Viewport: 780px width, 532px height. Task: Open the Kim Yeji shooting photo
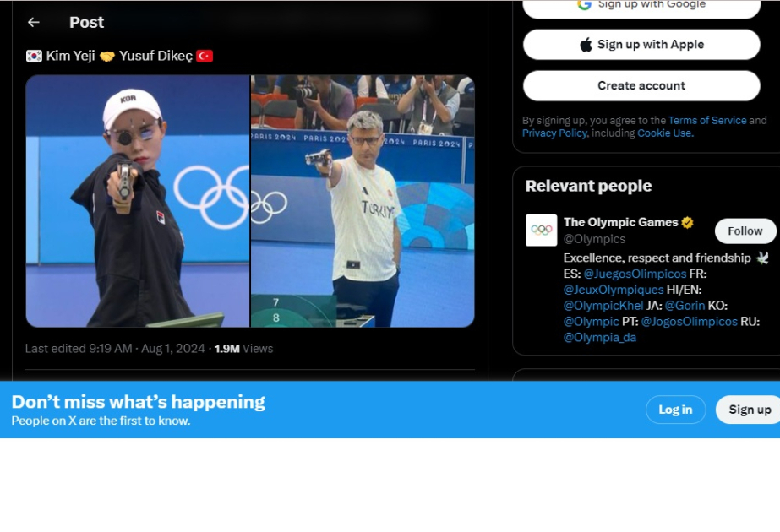click(x=137, y=201)
